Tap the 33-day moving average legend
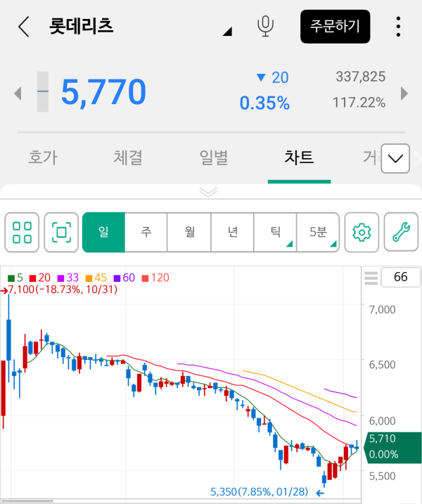Image resolution: width=422 pixels, height=504 pixels. tap(68, 278)
